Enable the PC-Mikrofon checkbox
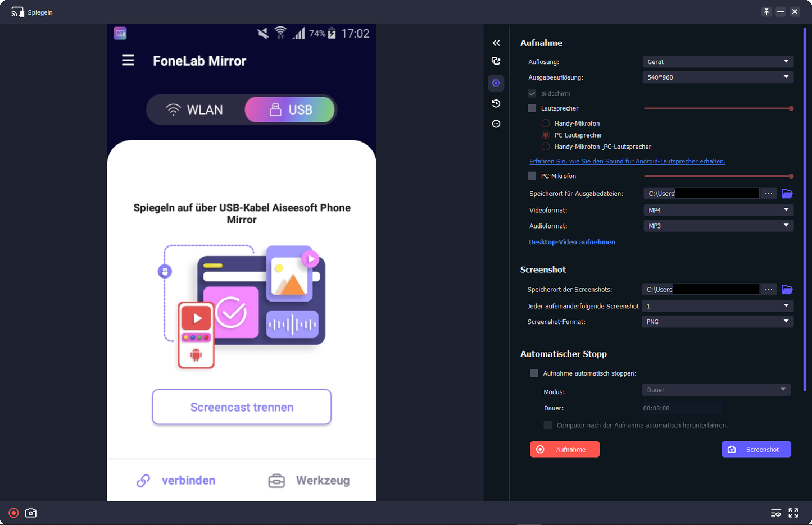 click(x=532, y=176)
